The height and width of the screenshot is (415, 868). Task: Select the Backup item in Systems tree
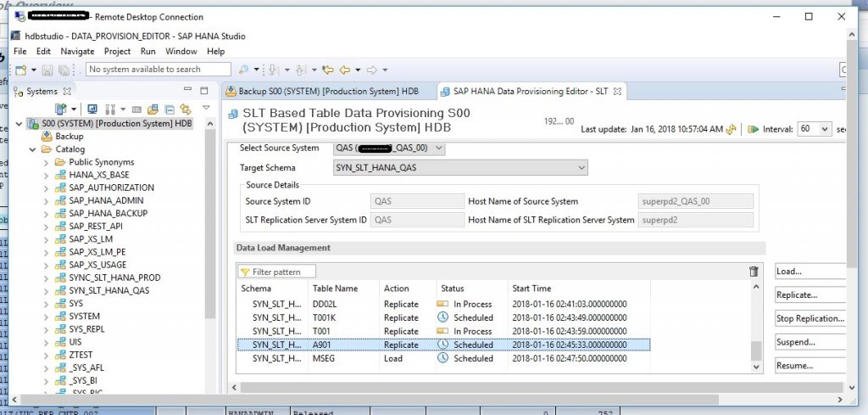point(70,137)
